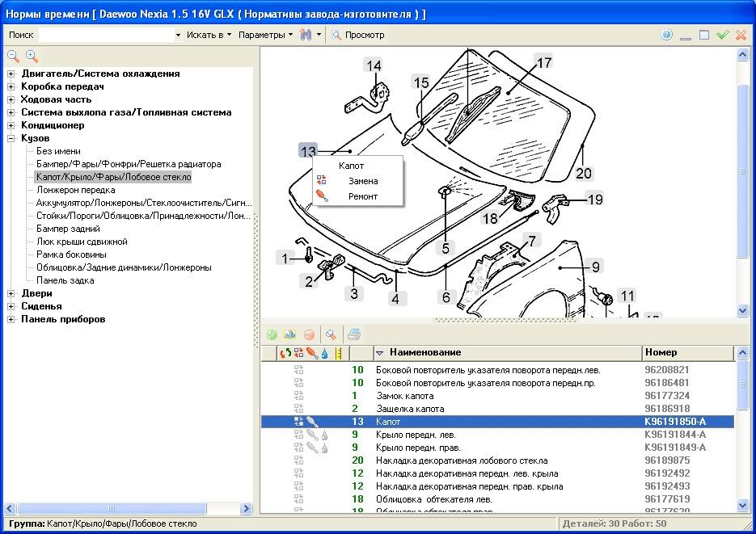Click the printer icon above the parts list
Viewport: 756px width, 534px height.
pos(354,334)
